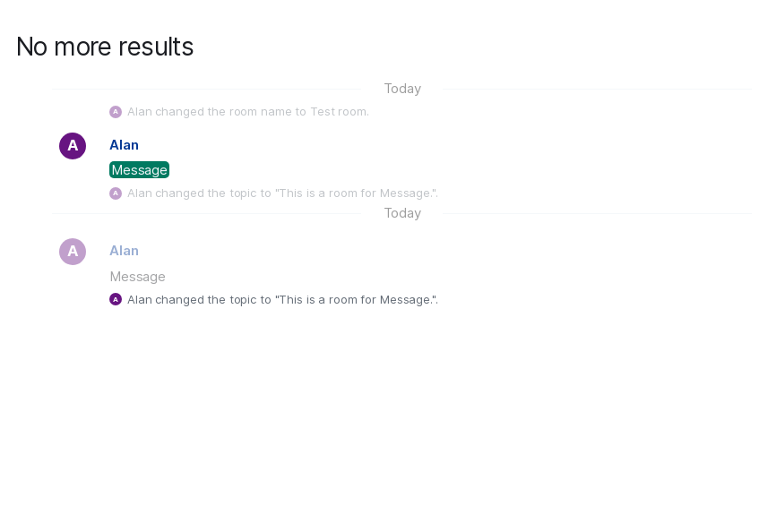
Task: Click the dark topic change event text
Action: tap(282, 299)
